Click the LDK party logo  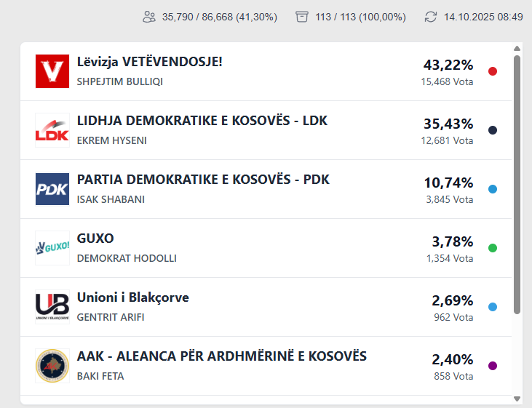click(x=52, y=130)
